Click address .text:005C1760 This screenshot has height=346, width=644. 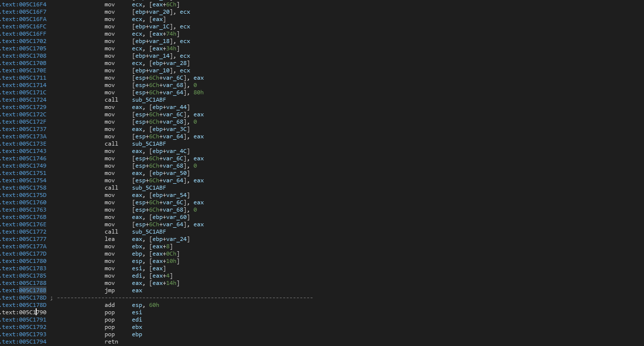pyautogui.click(x=23, y=202)
